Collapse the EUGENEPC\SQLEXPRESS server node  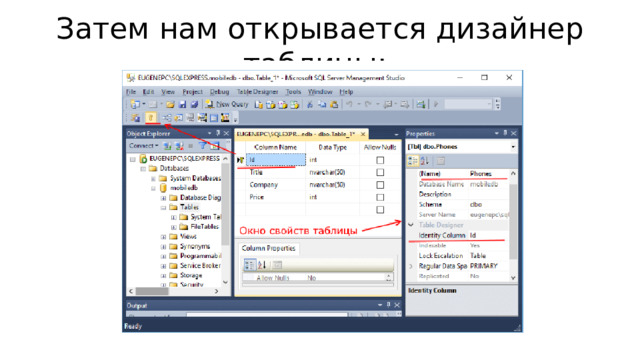click(133, 159)
